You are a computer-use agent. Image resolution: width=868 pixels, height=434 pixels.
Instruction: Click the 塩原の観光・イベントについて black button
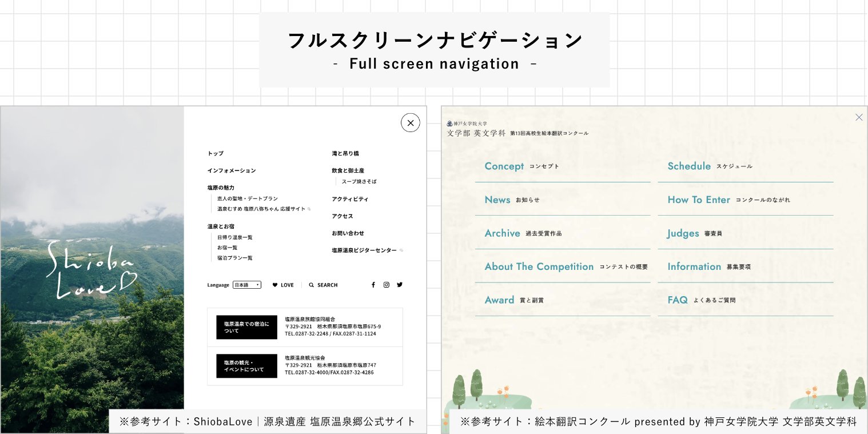click(246, 366)
